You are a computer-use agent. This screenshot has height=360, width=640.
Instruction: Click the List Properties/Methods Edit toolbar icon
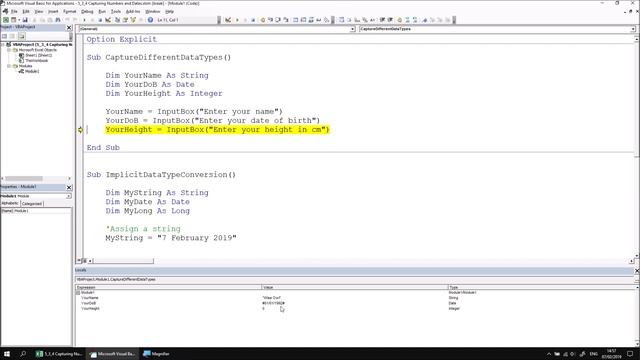click(341, 20)
